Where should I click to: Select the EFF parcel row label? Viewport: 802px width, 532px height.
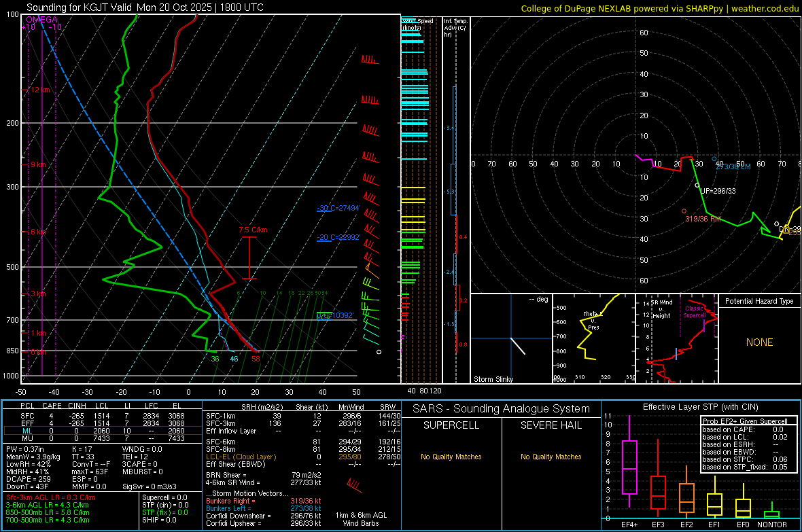28,423
